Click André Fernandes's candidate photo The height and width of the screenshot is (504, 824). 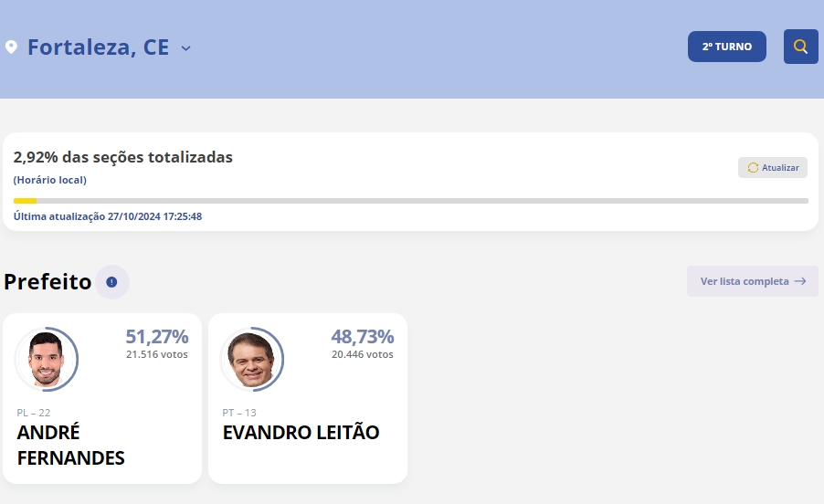coord(46,359)
